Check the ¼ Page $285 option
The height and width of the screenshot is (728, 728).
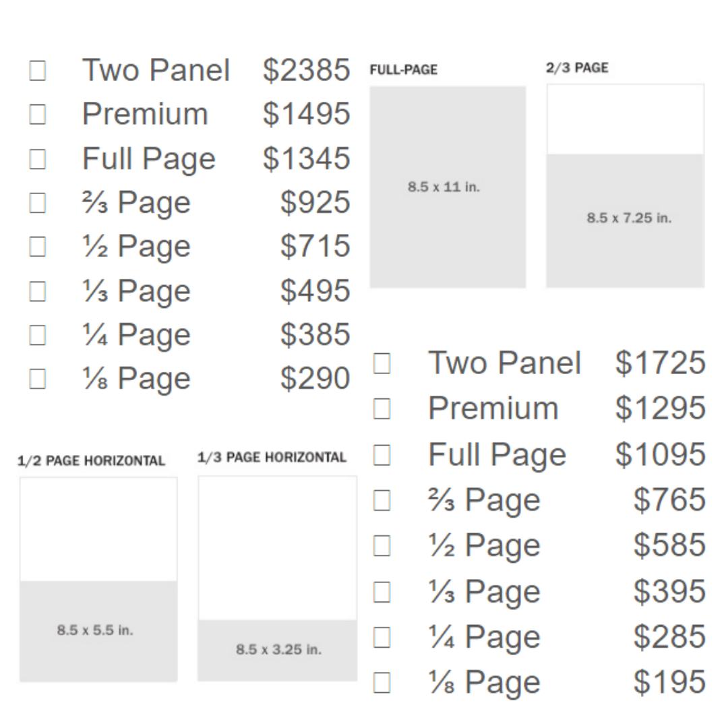[382, 637]
